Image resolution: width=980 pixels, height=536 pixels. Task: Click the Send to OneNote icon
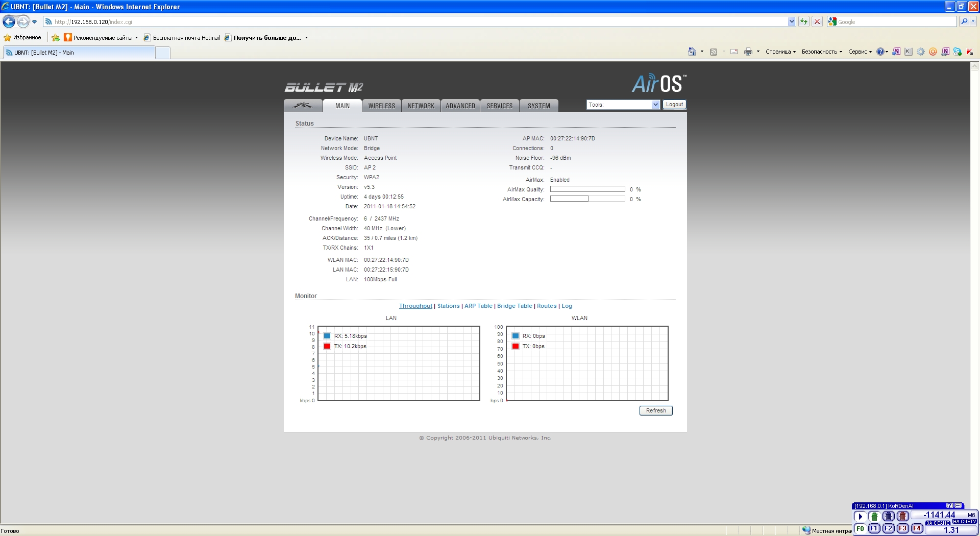click(896, 52)
